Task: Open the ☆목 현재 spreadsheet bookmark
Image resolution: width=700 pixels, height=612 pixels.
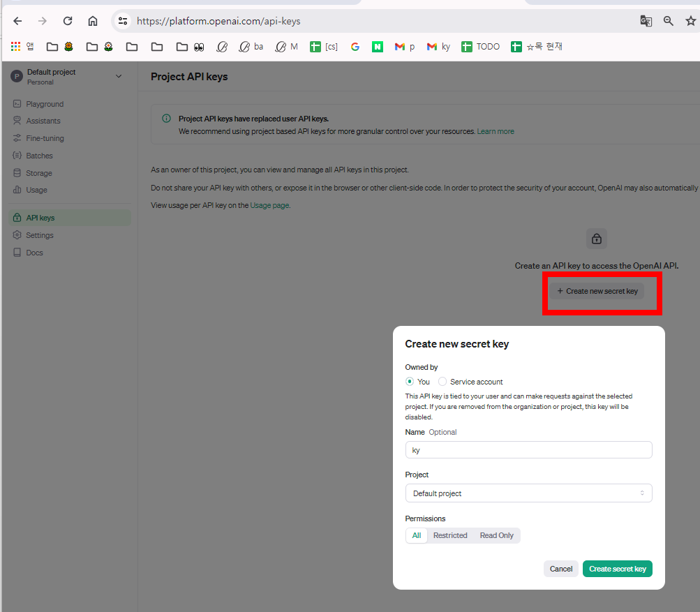Action: [537, 47]
